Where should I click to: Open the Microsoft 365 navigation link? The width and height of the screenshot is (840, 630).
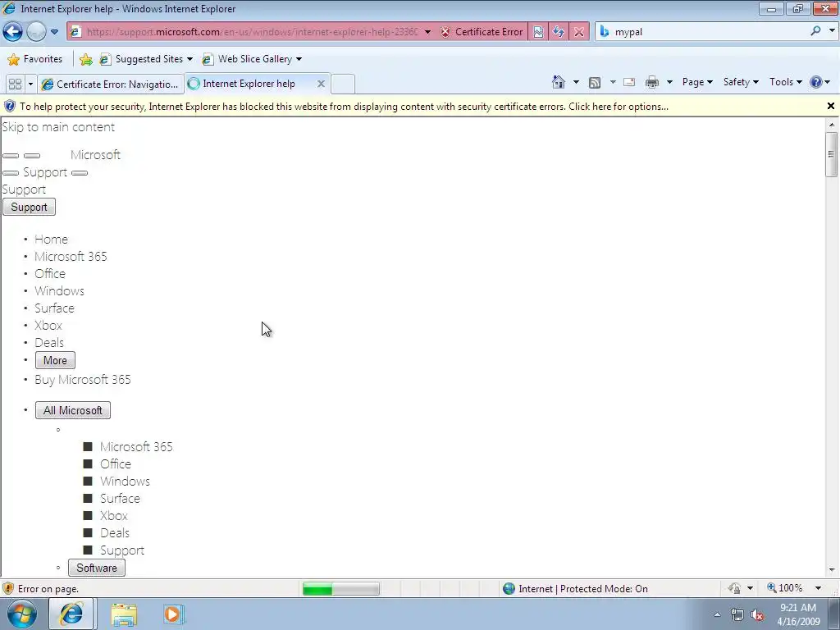click(71, 257)
